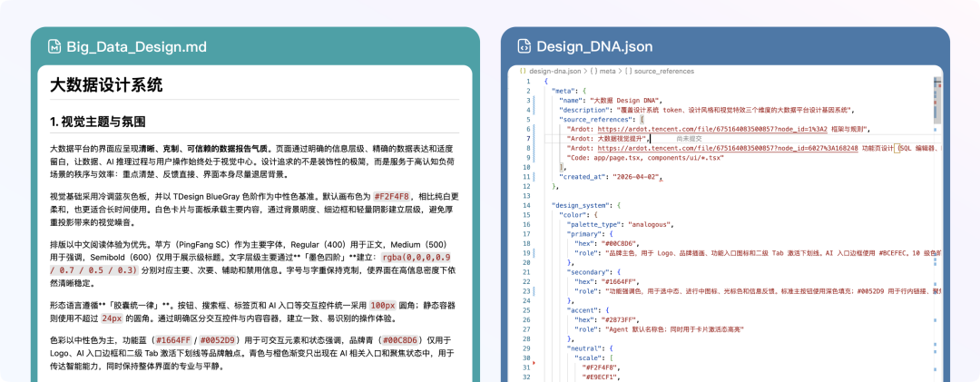Viewport: 980px width, 382px height.
Task: Click the "#1664FF" hex value on line 22
Action: (x=617, y=281)
